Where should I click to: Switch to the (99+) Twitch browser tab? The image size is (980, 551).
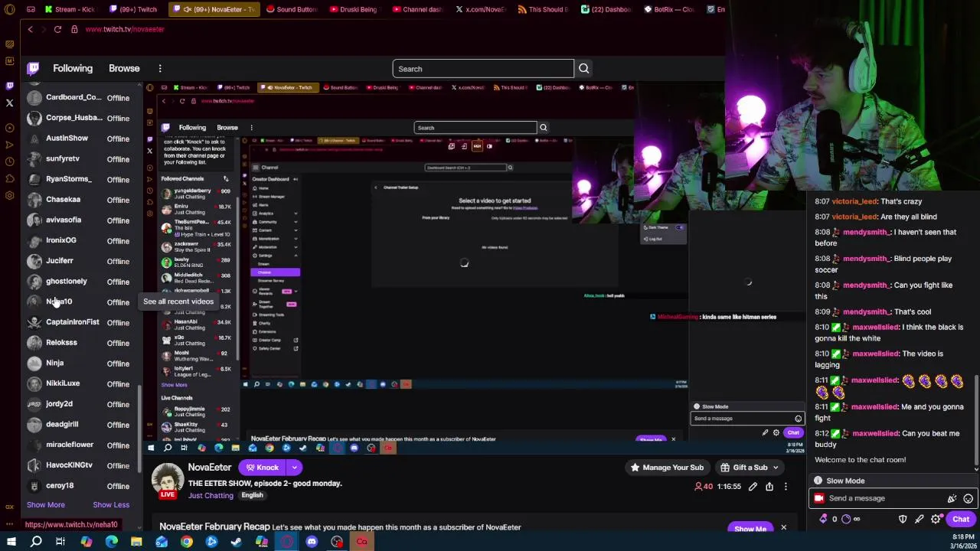pos(133,9)
